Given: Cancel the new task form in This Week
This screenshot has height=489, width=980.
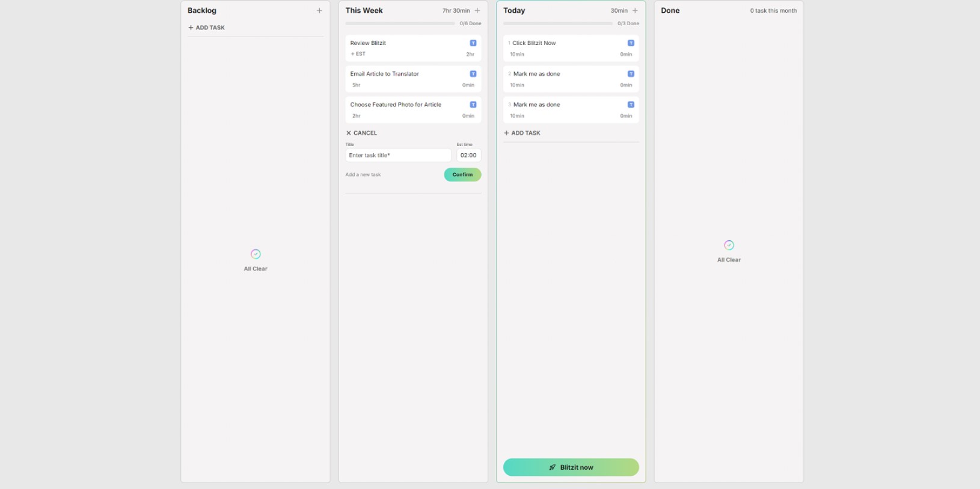Looking at the screenshot, I should pos(361,133).
